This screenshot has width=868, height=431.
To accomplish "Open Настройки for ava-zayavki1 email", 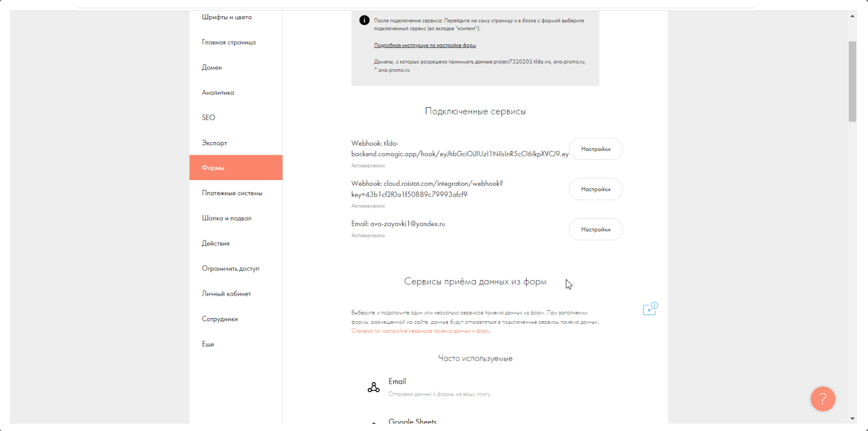I will [x=595, y=229].
